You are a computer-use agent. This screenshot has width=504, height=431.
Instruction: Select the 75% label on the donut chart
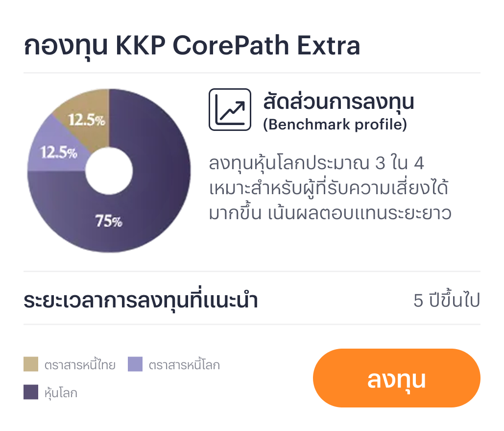coord(109,222)
